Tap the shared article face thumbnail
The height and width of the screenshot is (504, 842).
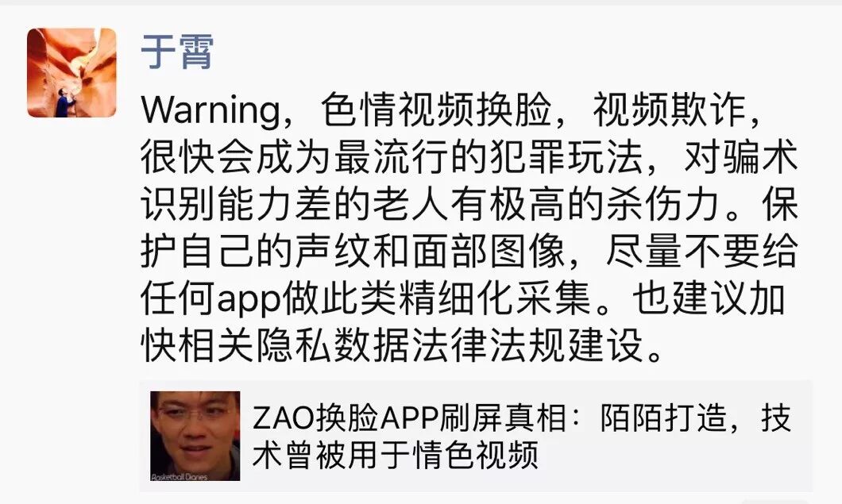195,436
